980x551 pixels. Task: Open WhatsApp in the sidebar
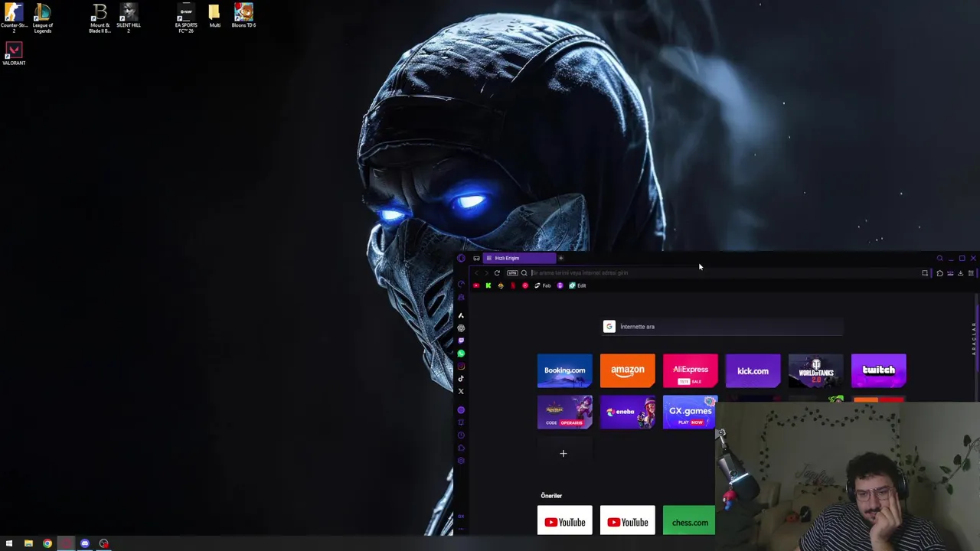[x=461, y=354]
